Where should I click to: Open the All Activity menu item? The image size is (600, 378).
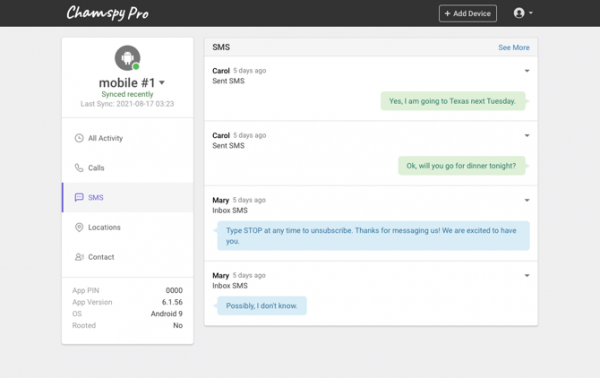tap(127, 138)
